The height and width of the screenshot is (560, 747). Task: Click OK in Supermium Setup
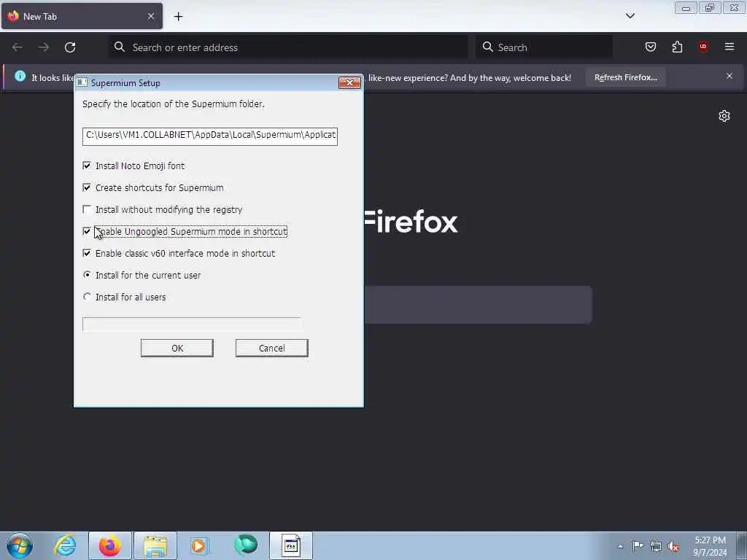pos(177,348)
